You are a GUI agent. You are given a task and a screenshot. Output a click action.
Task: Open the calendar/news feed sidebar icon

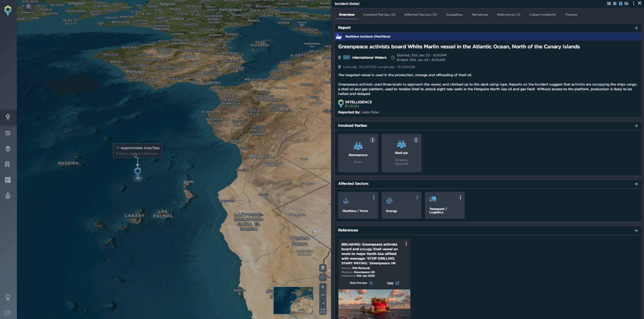tap(8, 133)
